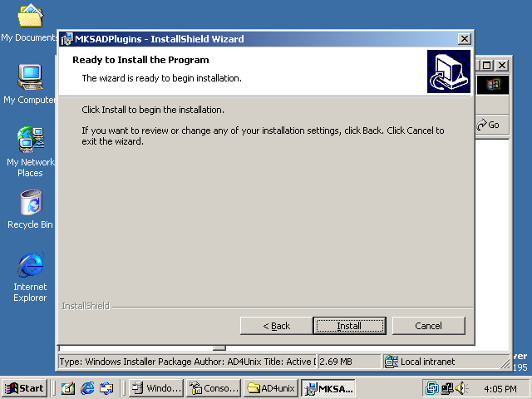Click the 2.69 MB status bar entry

coord(349,362)
